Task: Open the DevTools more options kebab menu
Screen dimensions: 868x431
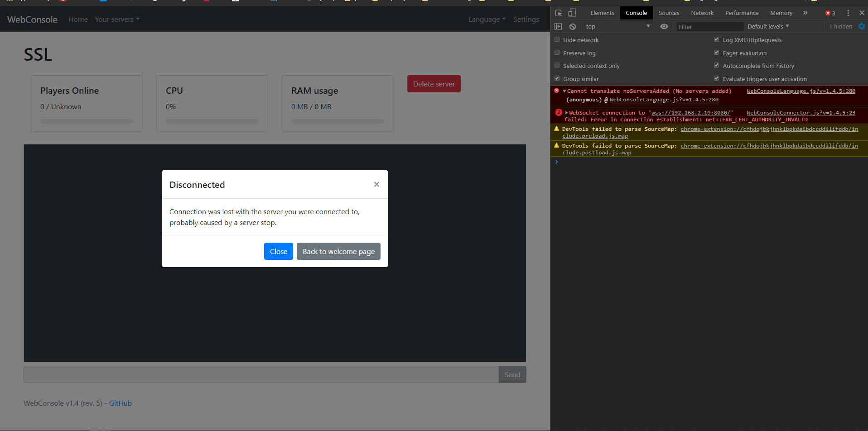Action: pos(848,13)
